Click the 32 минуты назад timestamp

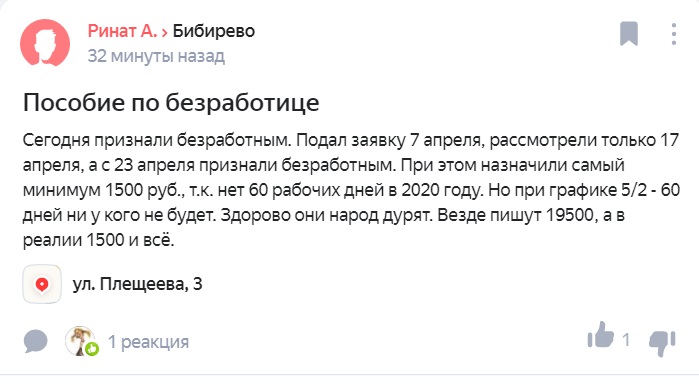click(x=156, y=56)
